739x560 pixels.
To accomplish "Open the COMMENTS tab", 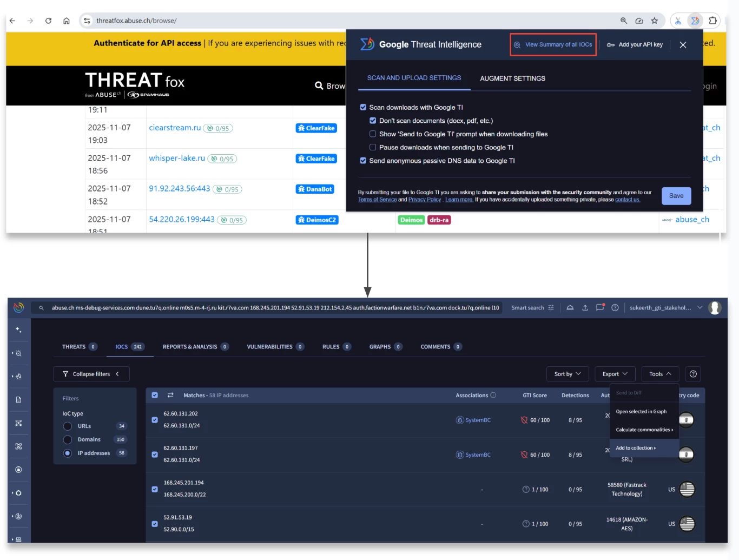I will coord(441,347).
